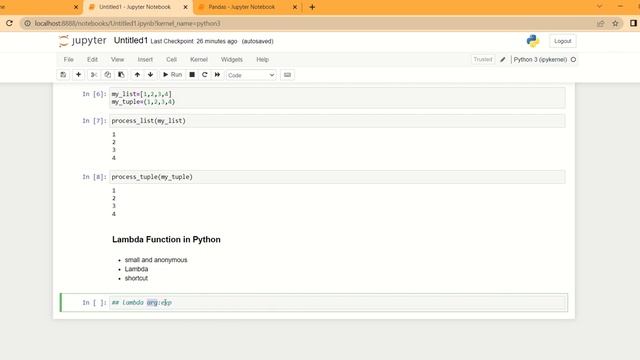Paste cells below using the toolbar icon
This screenshot has height=360, width=640.
(121, 75)
